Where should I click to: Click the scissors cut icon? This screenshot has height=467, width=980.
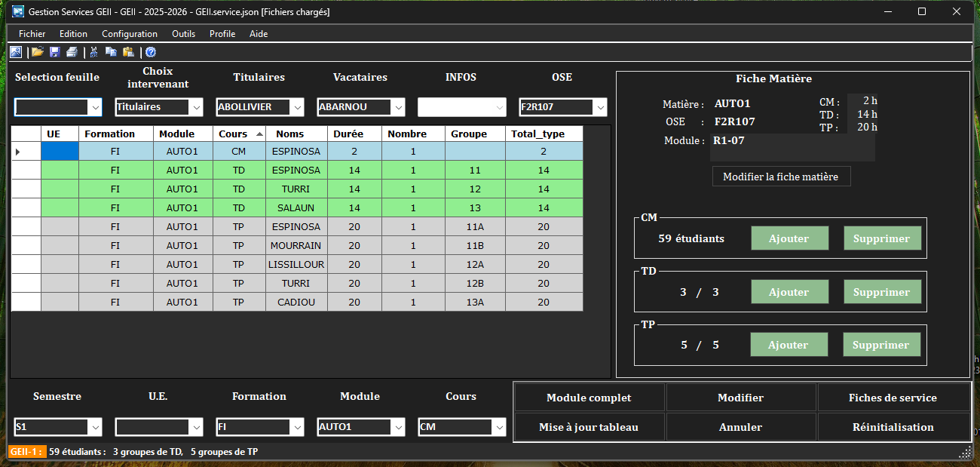point(94,52)
